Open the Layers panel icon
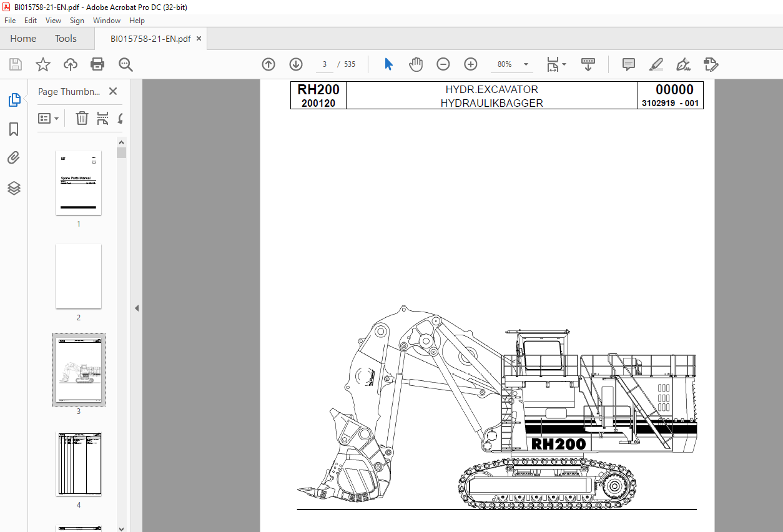The height and width of the screenshot is (532, 783). [x=14, y=188]
